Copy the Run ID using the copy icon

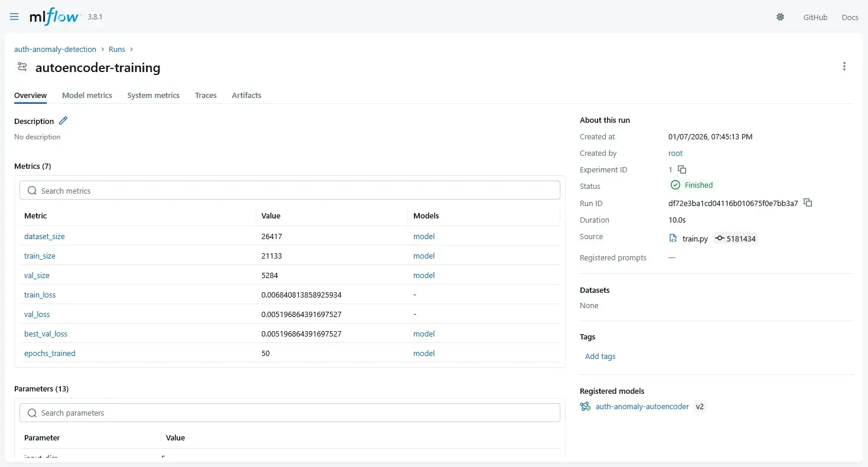click(x=807, y=203)
